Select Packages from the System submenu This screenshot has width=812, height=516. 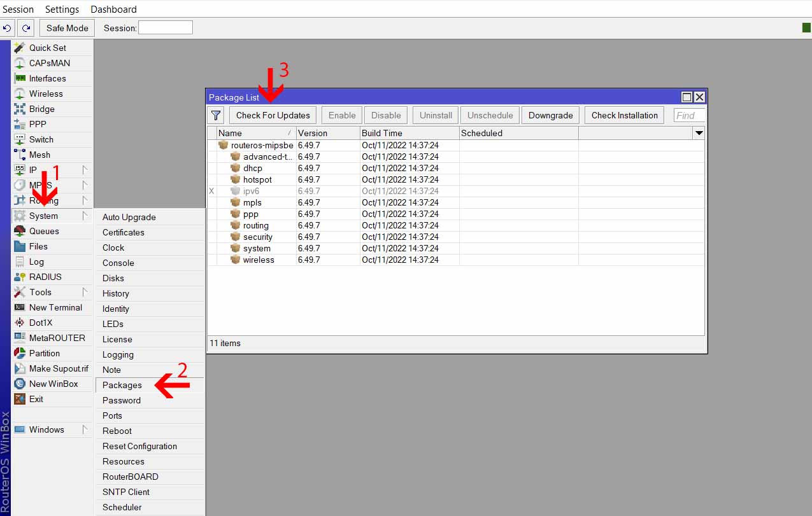tap(122, 385)
